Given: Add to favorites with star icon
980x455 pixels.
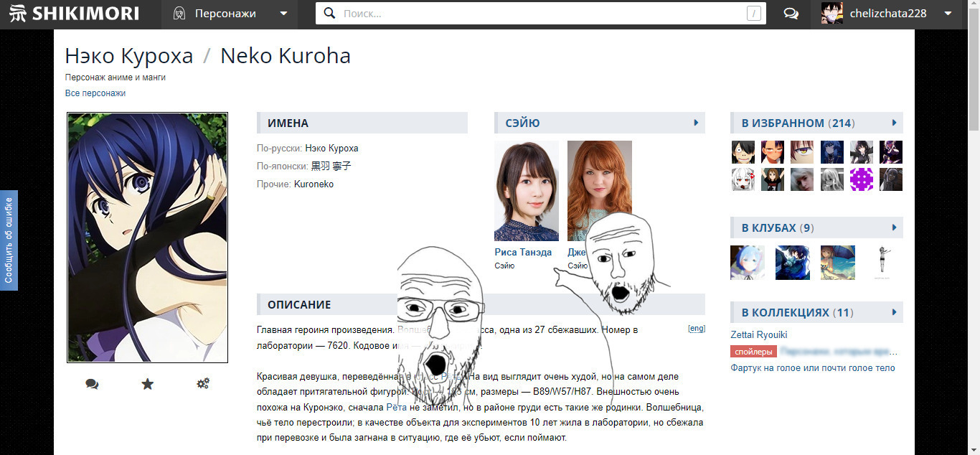Looking at the screenshot, I should [x=148, y=384].
